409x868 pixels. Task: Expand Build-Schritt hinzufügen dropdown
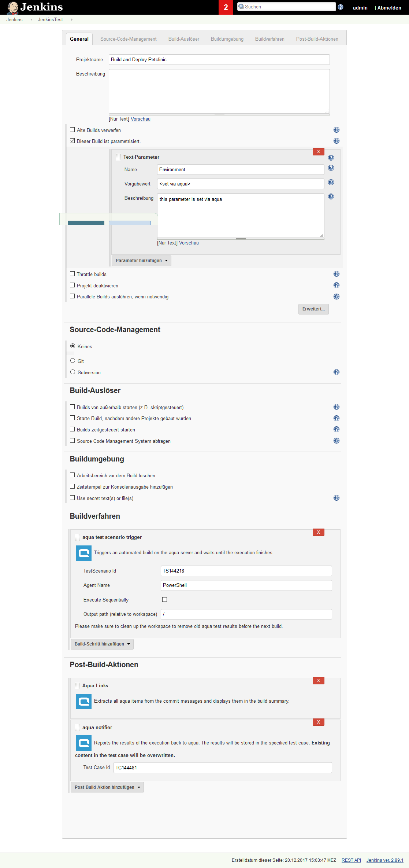point(102,644)
